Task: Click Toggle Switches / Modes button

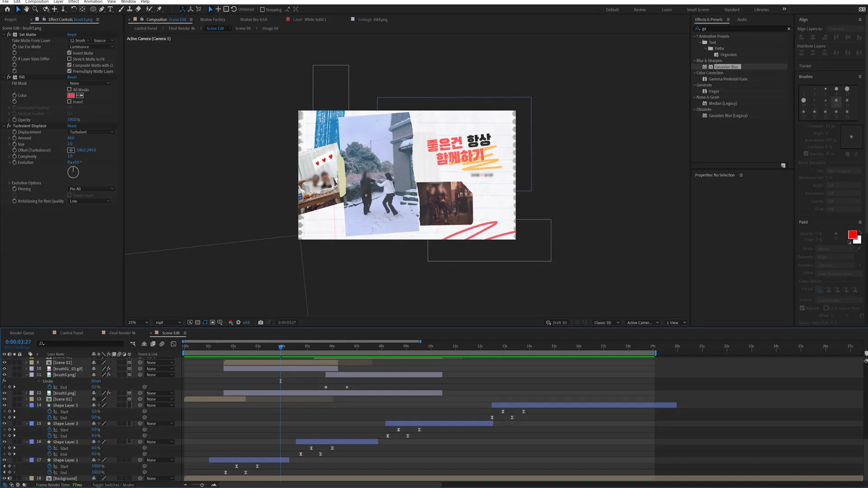Action: (x=113, y=485)
